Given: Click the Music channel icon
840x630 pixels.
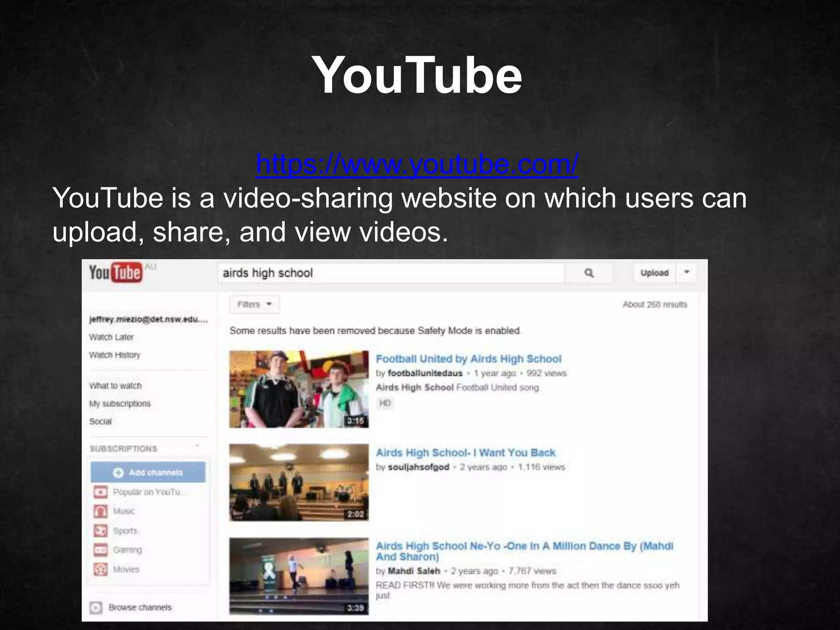Looking at the screenshot, I should [x=100, y=511].
